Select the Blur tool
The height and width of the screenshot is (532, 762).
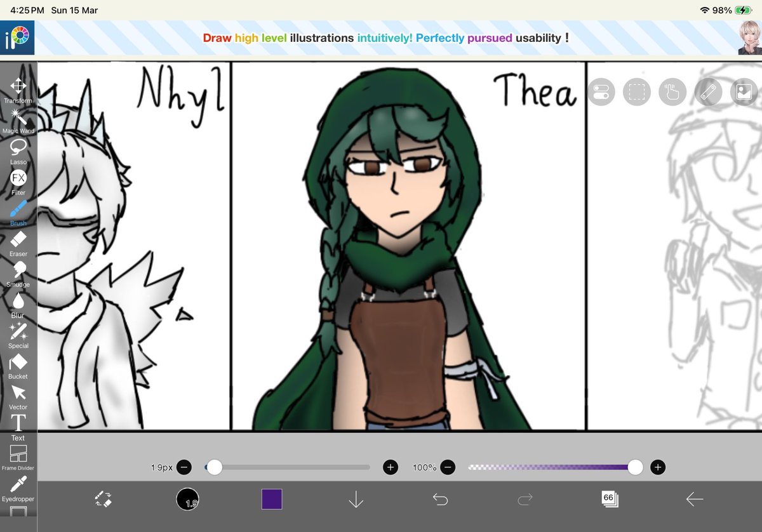click(x=18, y=305)
